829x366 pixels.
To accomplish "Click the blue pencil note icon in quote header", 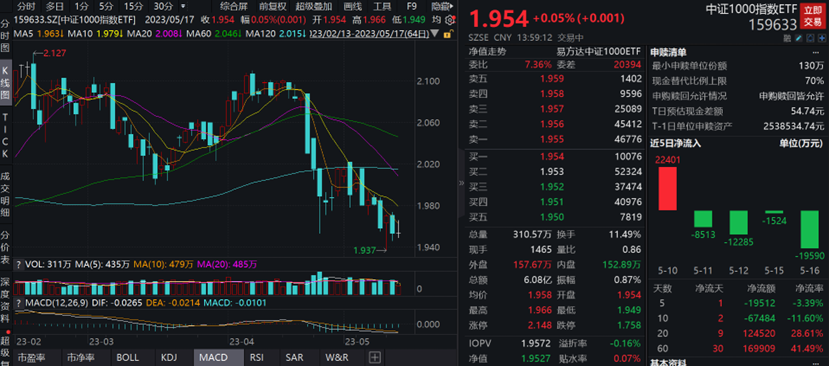I will pyautogui.click(x=799, y=39).
